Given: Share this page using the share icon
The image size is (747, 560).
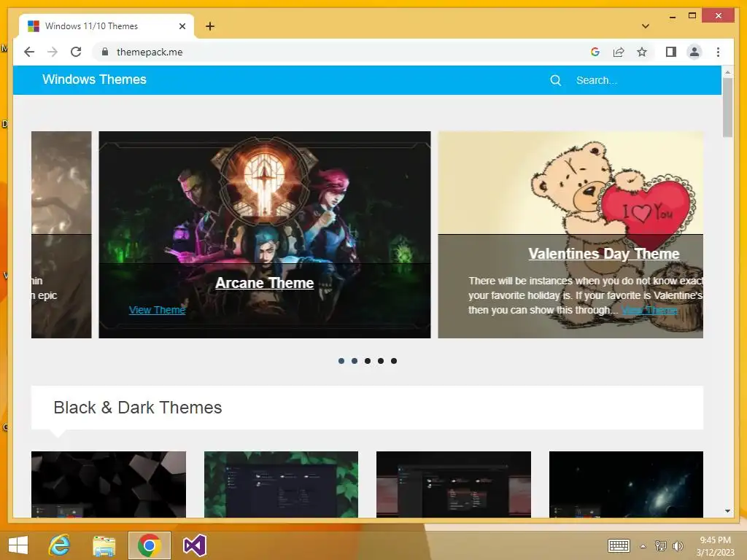Looking at the screenshot, I should pos(619,52).
